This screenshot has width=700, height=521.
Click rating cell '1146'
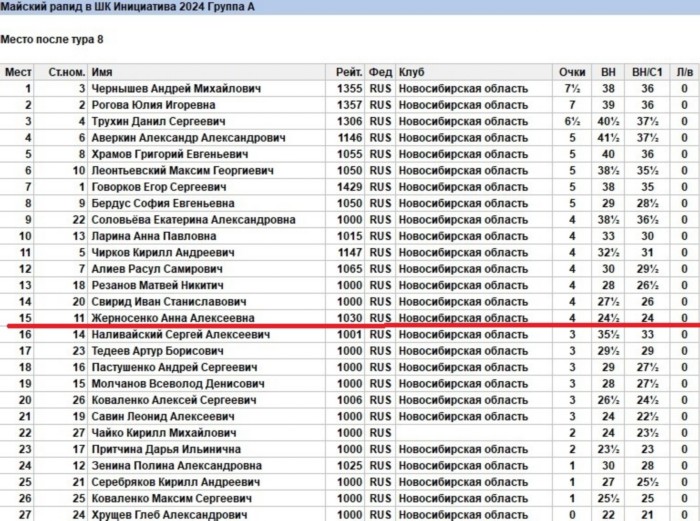pos(350,138)
